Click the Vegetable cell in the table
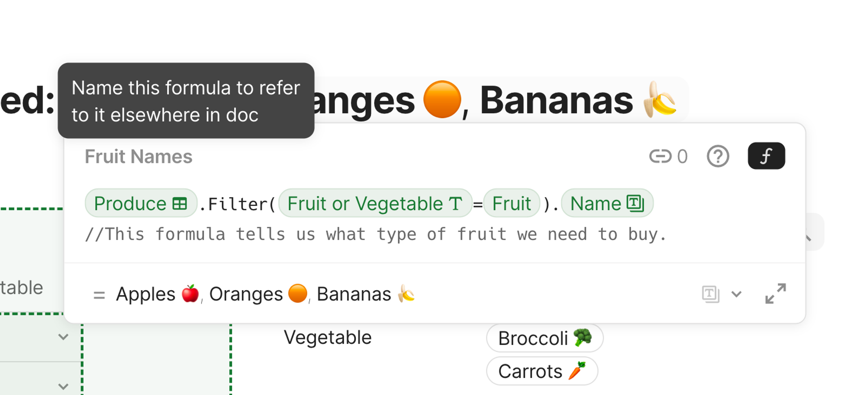868x395 pixels. tap(328, 338)
